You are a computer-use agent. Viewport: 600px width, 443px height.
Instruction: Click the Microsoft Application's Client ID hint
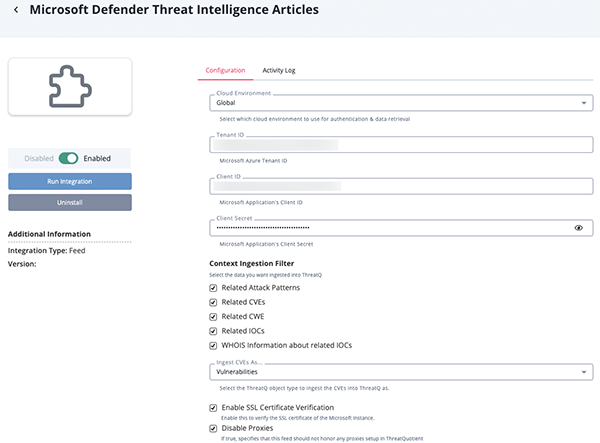point(261,202)
